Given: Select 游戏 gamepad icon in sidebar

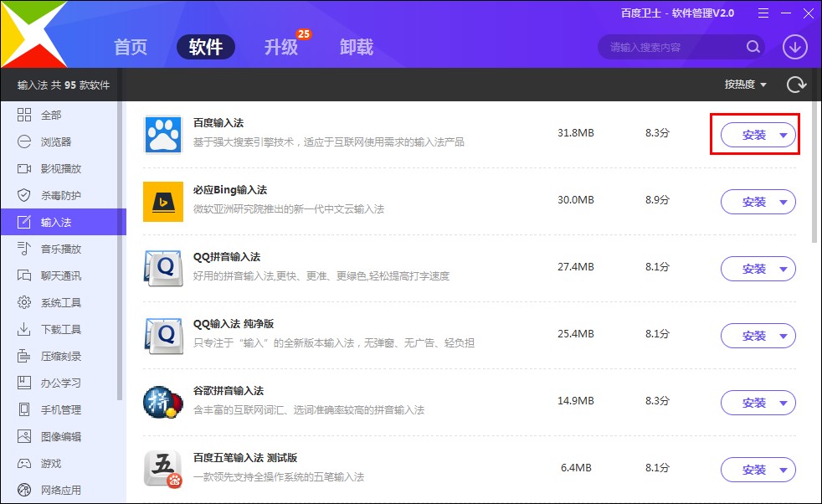Looking at the screenshot, I should 24,464.
